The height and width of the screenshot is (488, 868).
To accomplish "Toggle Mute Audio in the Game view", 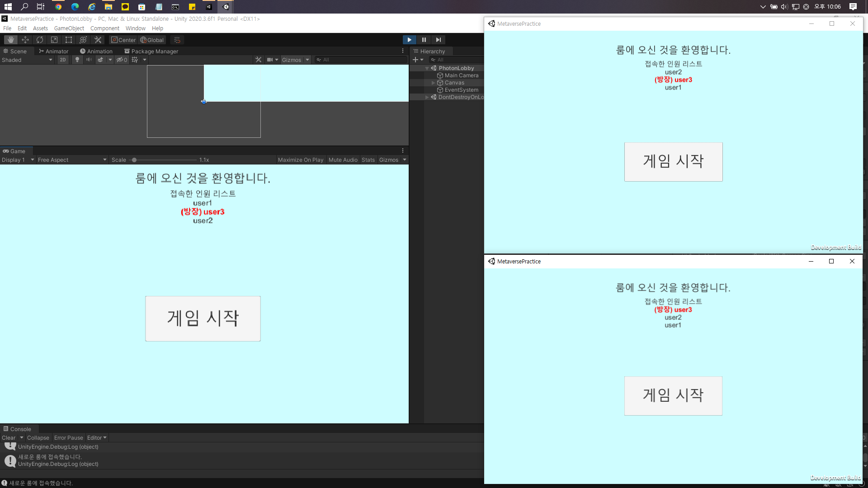I will tap(343, 160).
